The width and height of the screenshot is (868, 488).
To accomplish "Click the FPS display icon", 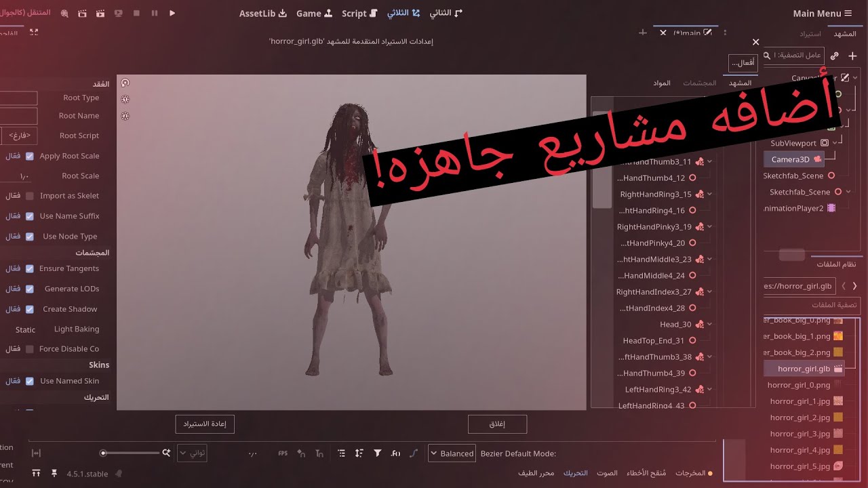I will tap(283, 453).
